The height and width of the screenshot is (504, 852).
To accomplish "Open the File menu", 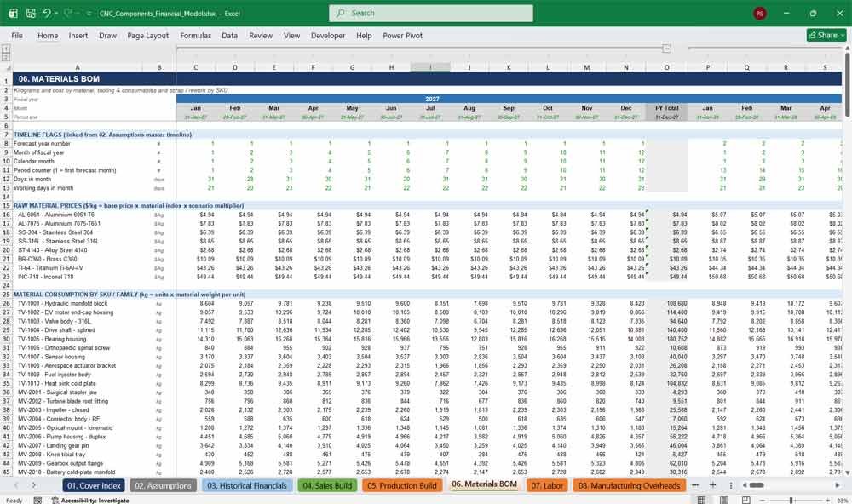I will (17, 35).
